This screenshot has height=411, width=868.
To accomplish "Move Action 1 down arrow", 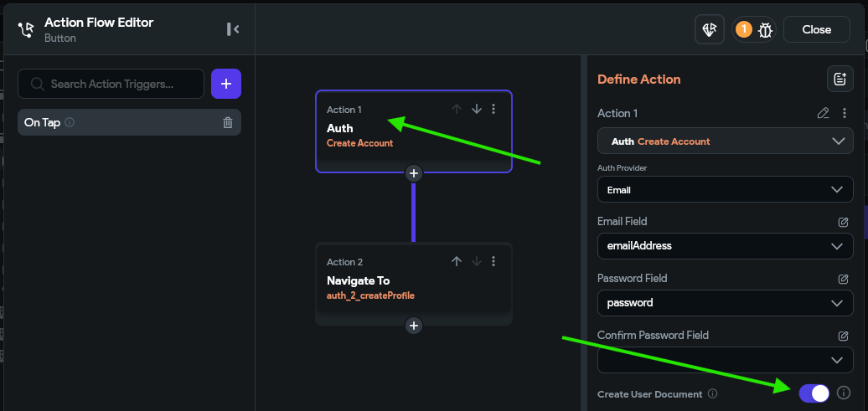I will click(x=477, y=109).
